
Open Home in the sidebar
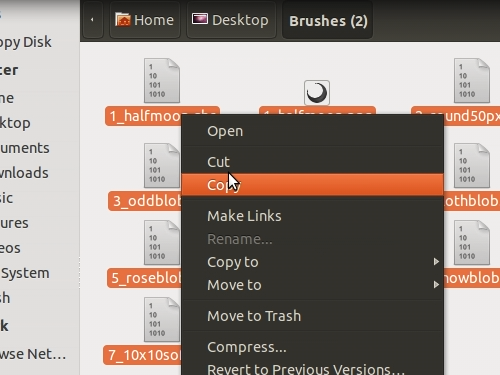pyautogui.click(x=7, y=98)
